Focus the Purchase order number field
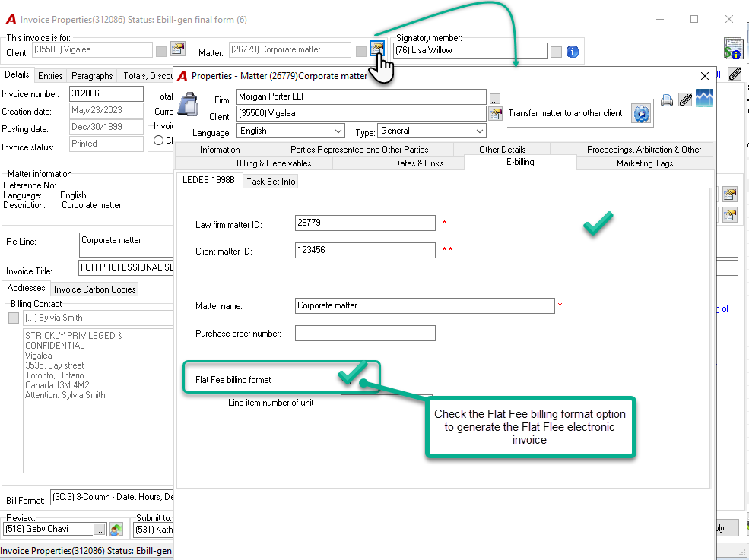 click(x=366, y=334)
